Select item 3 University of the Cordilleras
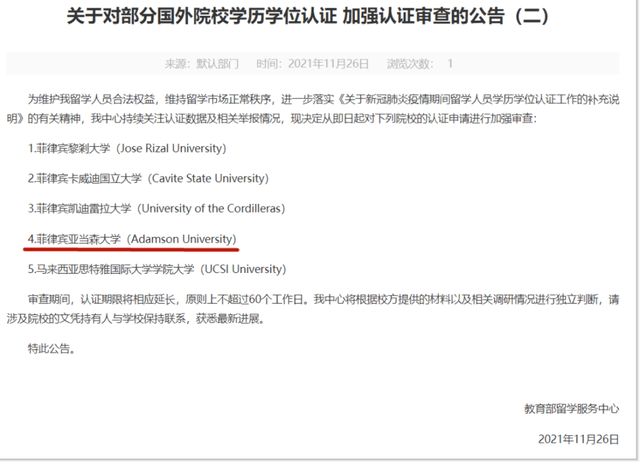The width and height of the screenshot is (640, 462). 156,209
